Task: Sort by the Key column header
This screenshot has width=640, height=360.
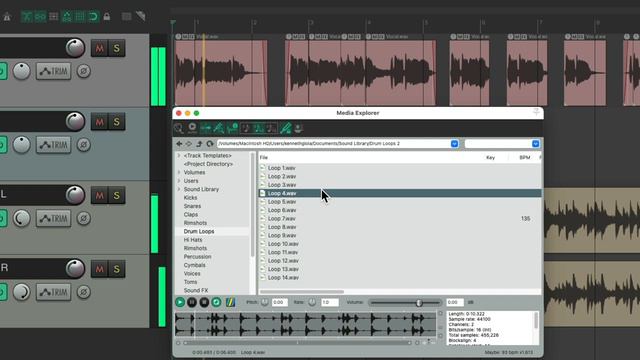Action: (490, 158)
